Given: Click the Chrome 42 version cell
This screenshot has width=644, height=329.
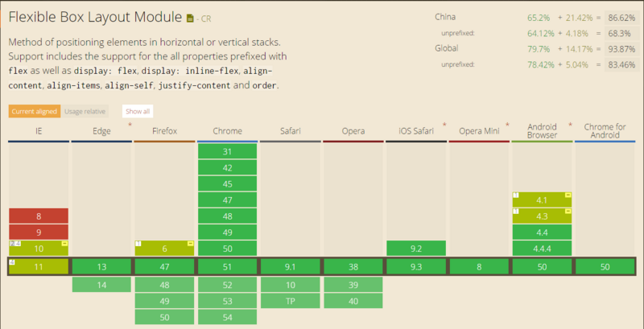Looking at the screenshot, I should [228, 168].
